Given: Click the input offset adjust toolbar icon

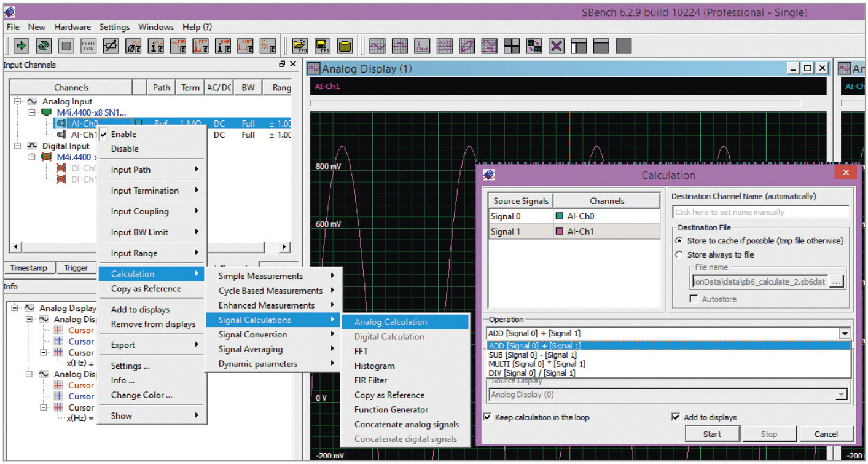Looking at the screenshot, I should point(111,45).
